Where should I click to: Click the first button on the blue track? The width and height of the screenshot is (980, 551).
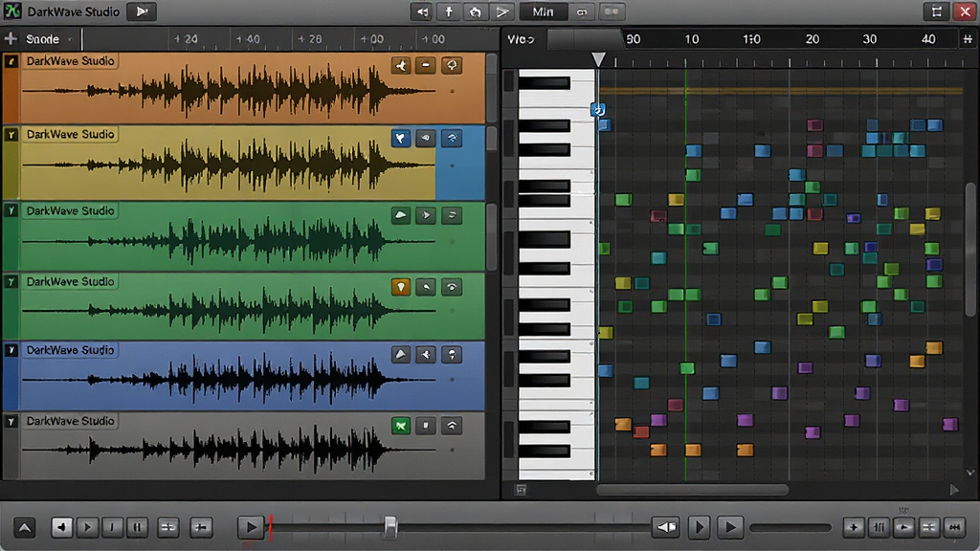[401, 355]
